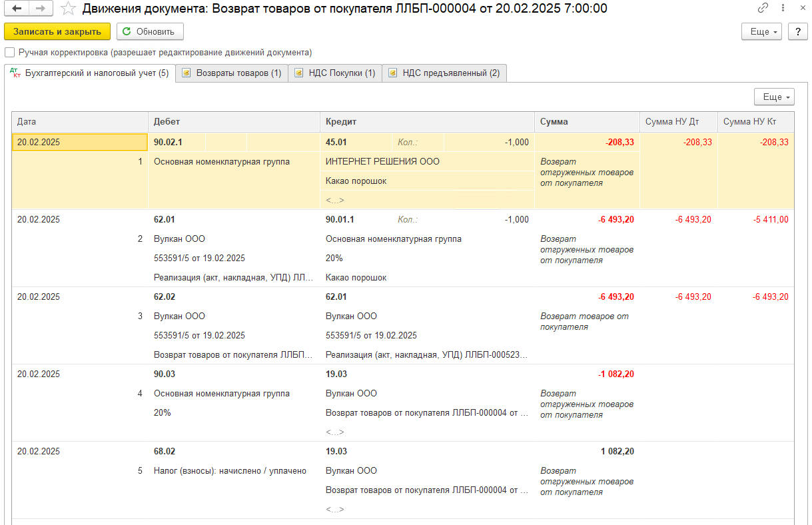Open the table's Еще dropdown menu
The image size is (812, 525).
tap(774, 97)
